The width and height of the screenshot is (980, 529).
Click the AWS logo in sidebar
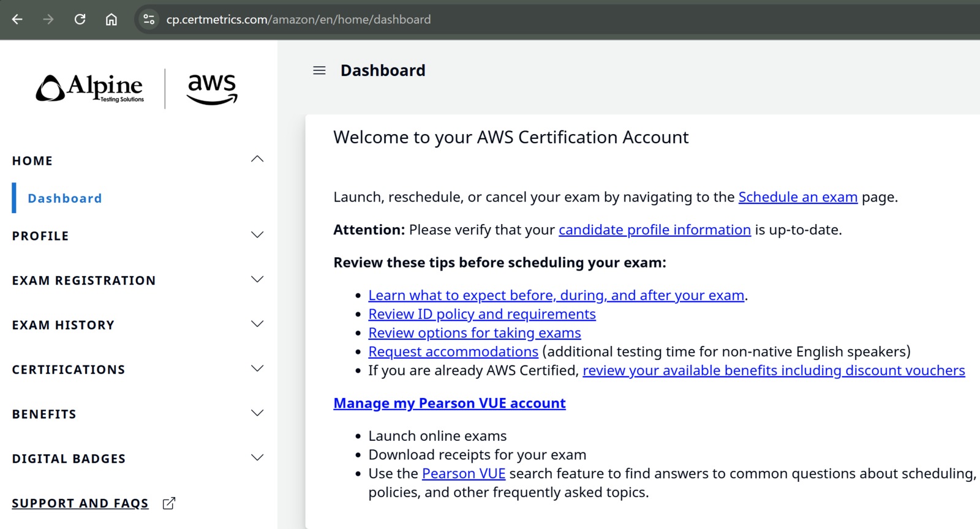(212, 89)
